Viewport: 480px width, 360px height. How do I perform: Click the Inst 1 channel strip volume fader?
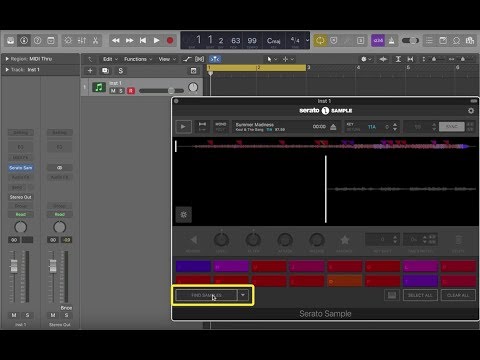pyautogui.click(x=14, y=266)
